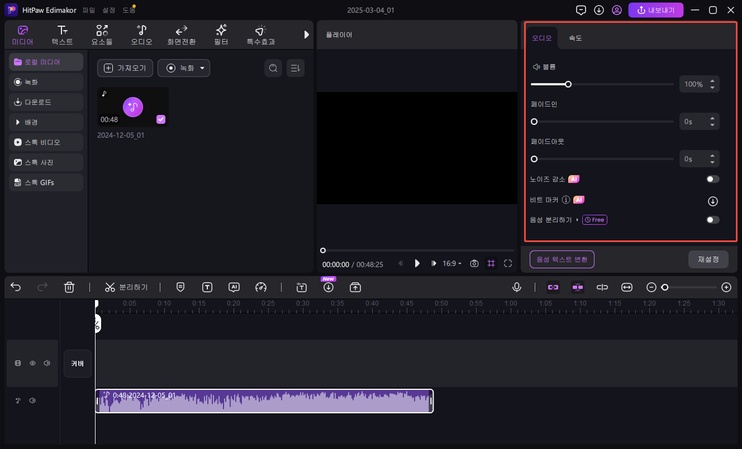The height and width of the screenshot is (449, 742).
Task: Switch to the 속도 speed tab
Action: pyautogui.click(x=575, y=37)
